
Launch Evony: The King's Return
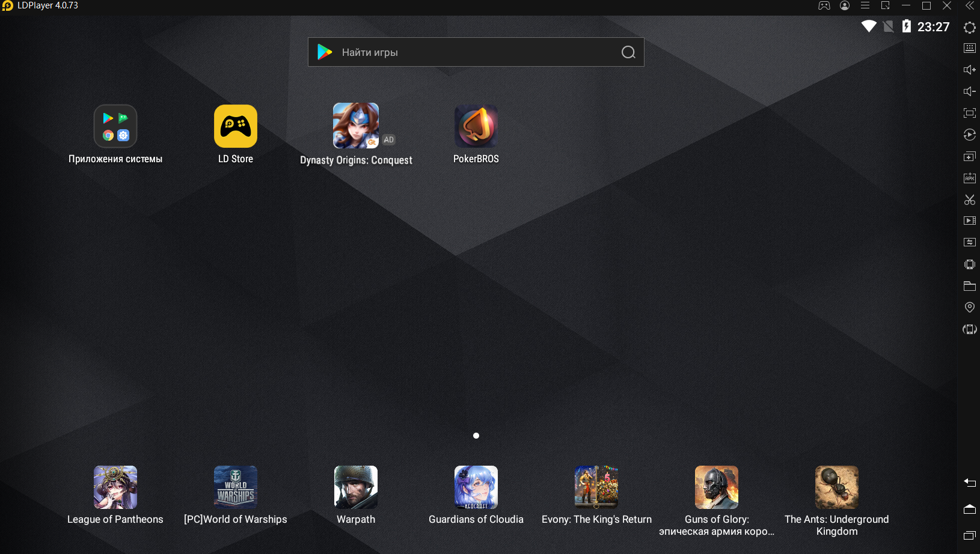click(x=596, y=487)
